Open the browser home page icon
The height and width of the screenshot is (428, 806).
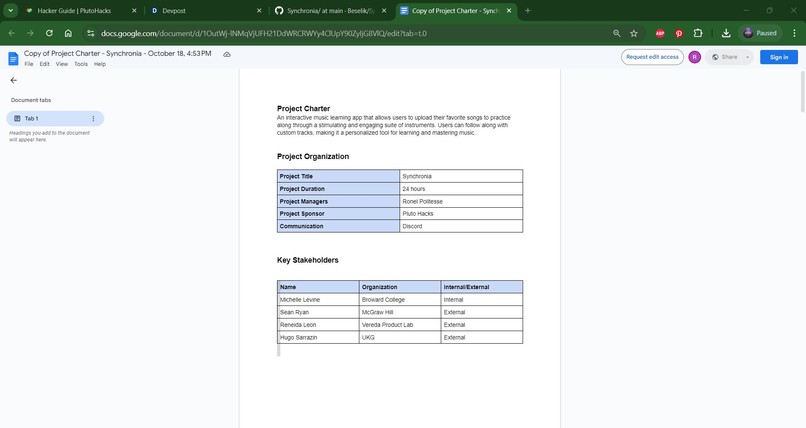tap(68, 33)
